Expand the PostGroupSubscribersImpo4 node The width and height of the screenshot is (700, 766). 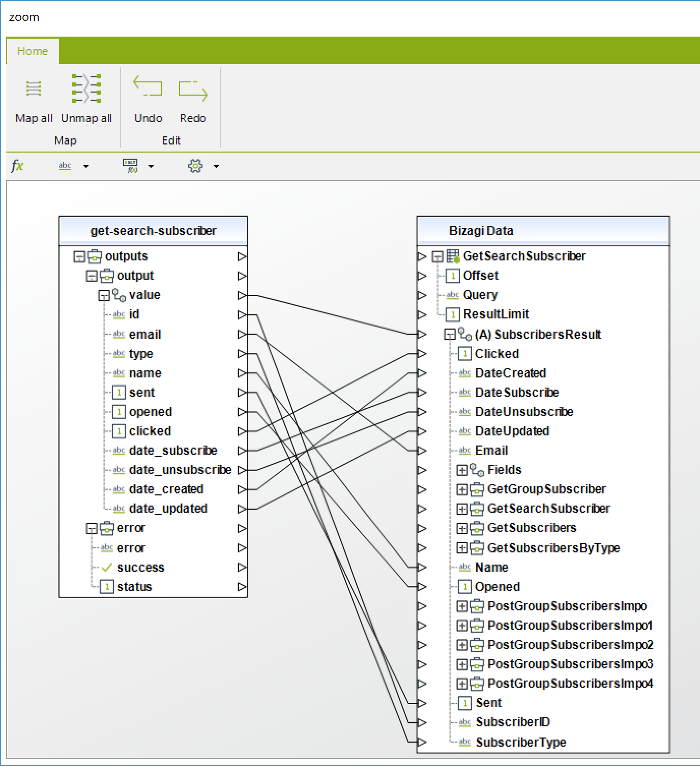tap(462, 684)
